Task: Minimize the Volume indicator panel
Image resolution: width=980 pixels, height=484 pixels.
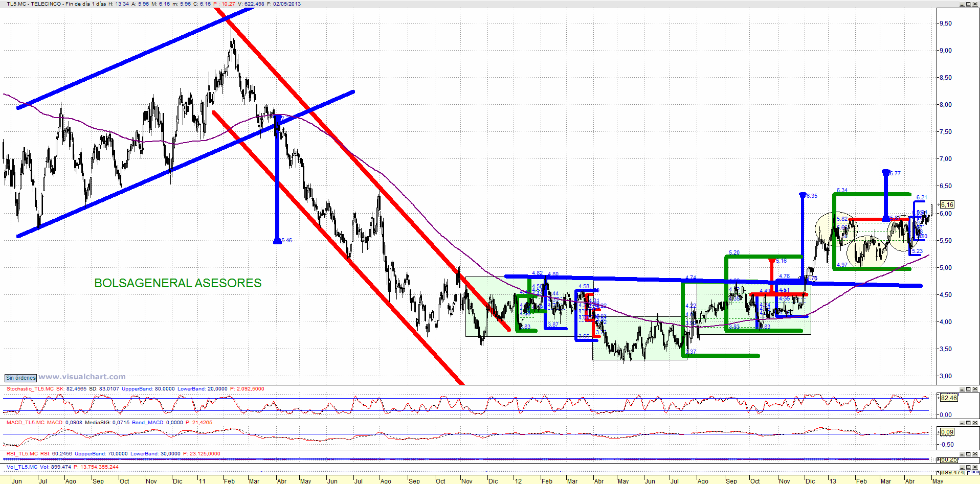Action: (x=962, y=467)
